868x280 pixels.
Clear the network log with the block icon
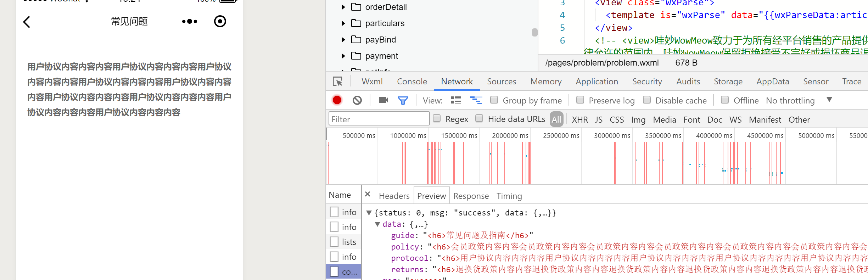tap(357, 100)
